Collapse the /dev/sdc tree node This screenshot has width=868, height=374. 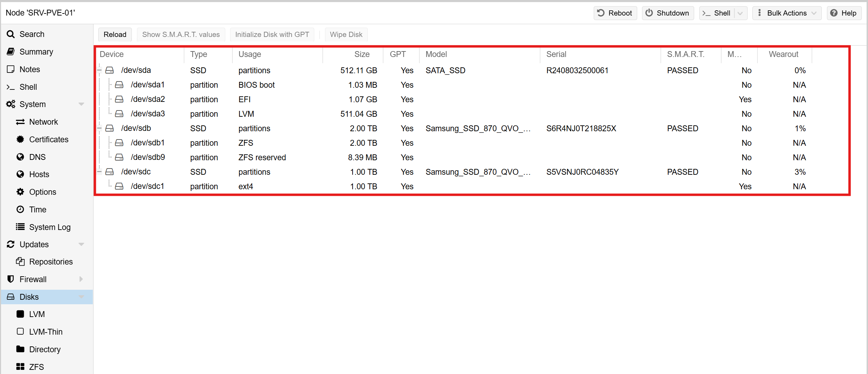click(x=99, y=172)
